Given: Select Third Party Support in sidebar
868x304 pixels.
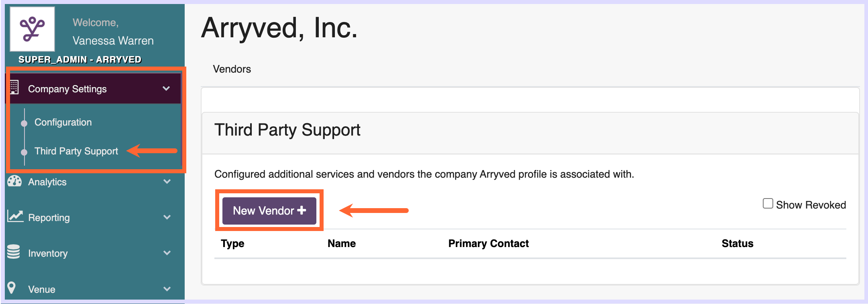Looking at the screenshot, I should point(76,151).
